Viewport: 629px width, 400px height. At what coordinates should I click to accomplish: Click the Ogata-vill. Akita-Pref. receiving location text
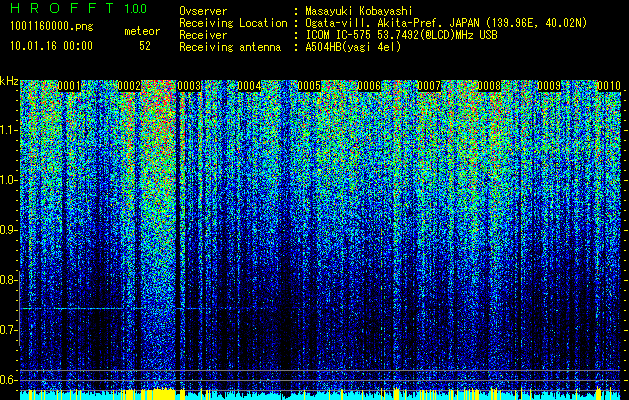tap(446, 23)
